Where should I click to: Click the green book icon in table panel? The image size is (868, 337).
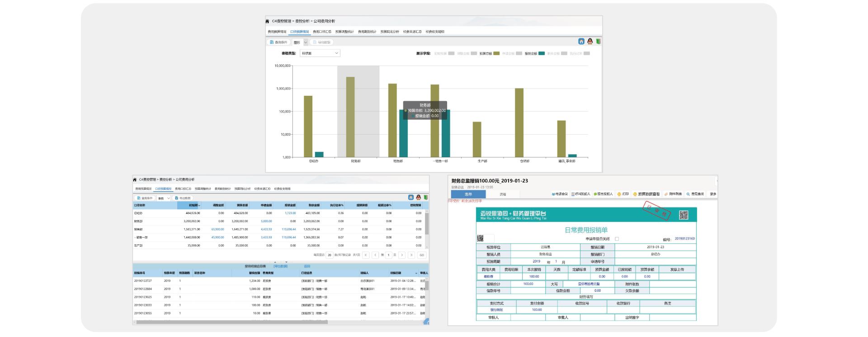426,197
